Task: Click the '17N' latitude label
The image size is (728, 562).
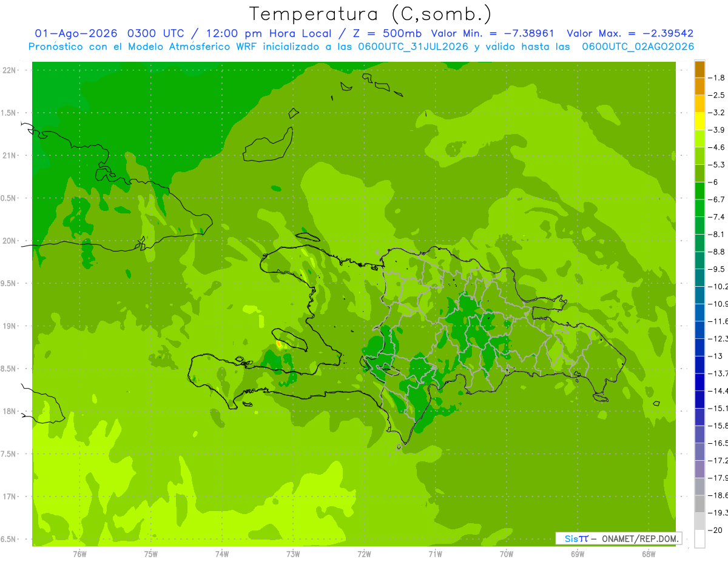Action: (10, 496)
